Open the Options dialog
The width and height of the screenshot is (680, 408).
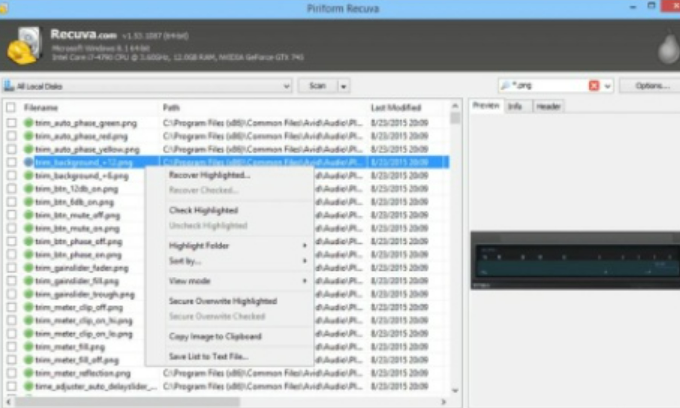[650, 86]
